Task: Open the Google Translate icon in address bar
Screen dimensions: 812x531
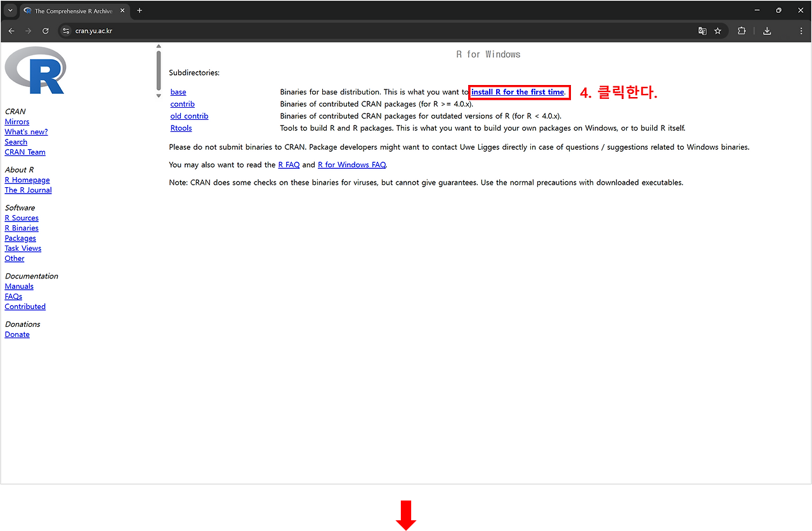Action: click(702, 30)
